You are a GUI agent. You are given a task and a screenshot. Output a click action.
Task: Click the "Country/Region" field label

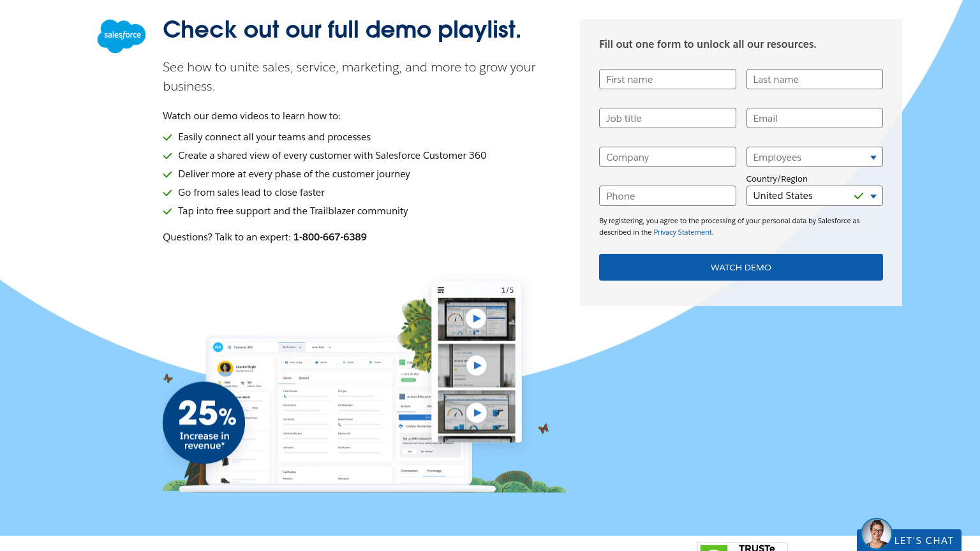tap(776, 179)
